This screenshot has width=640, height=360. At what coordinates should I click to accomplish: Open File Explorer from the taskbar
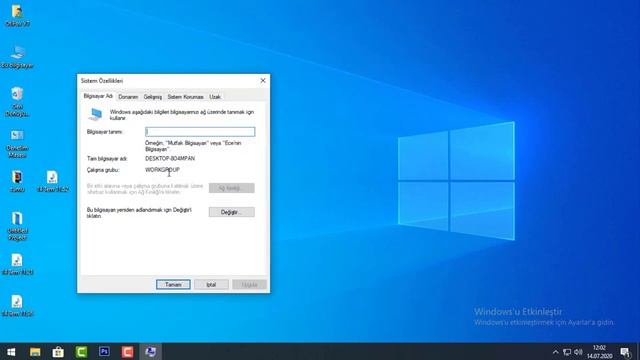(x=35, y=352)
